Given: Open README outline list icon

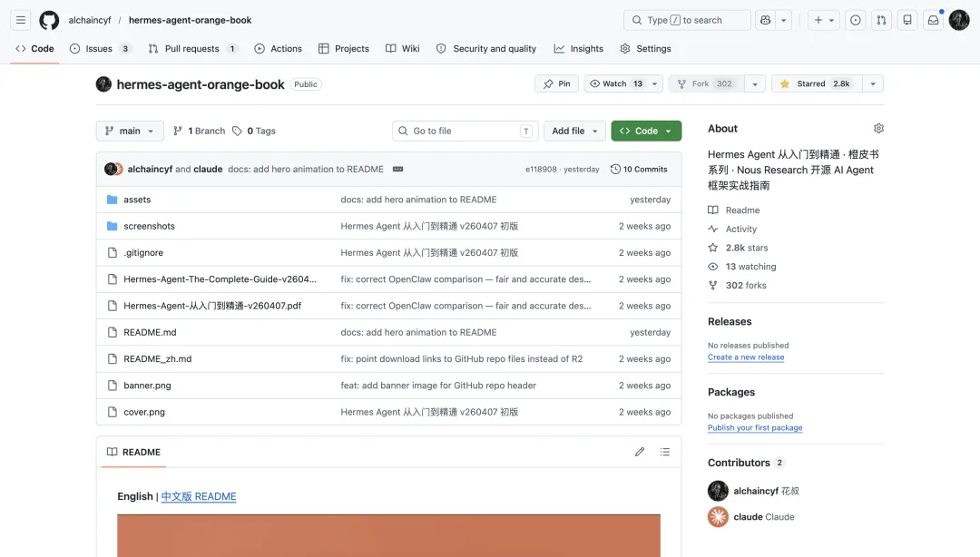Looking at the screenshot, I should pos(665,452).
